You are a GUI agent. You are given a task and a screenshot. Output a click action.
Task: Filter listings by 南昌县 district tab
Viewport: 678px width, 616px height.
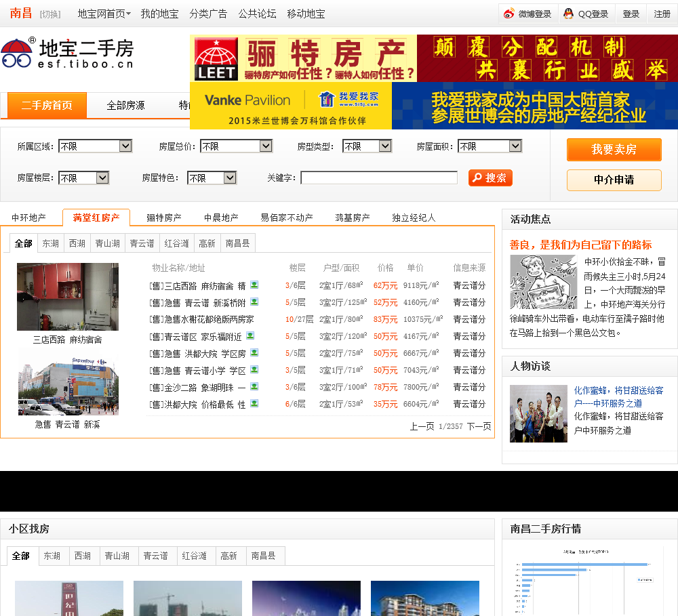238,243
